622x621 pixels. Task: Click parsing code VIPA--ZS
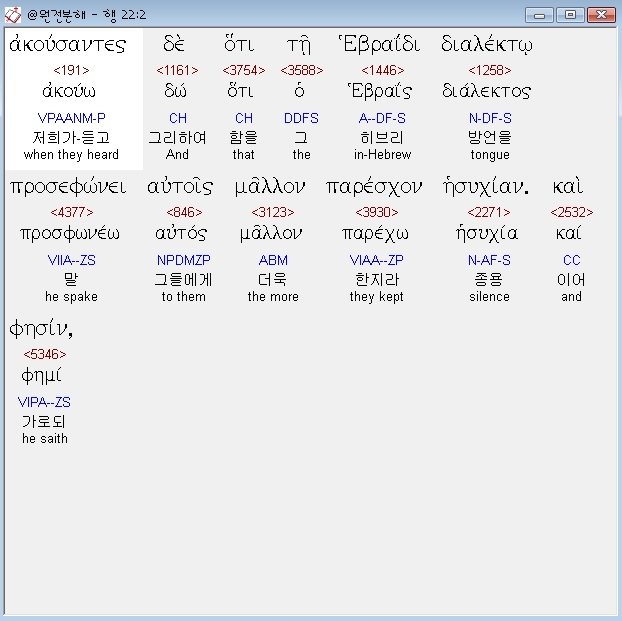[x=44, y=402]
